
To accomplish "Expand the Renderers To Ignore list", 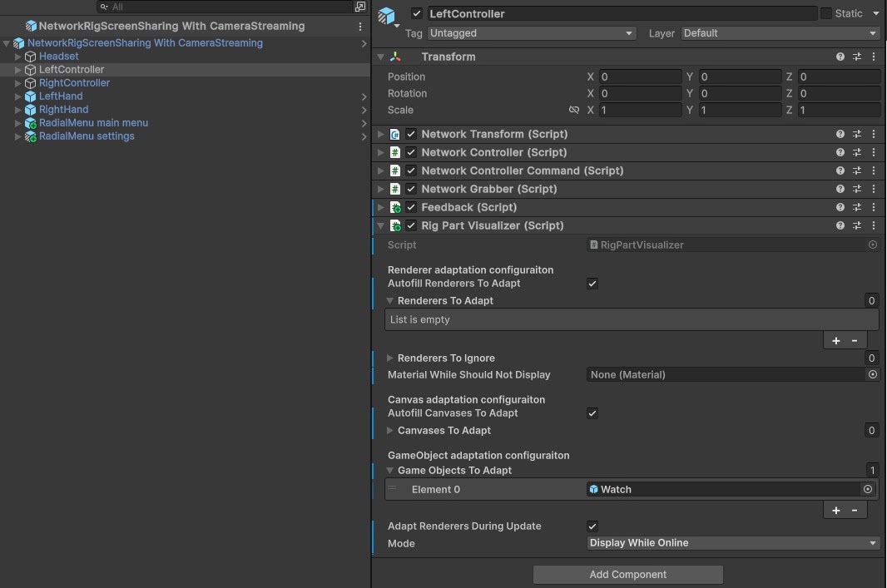I will tap(390, 358).
